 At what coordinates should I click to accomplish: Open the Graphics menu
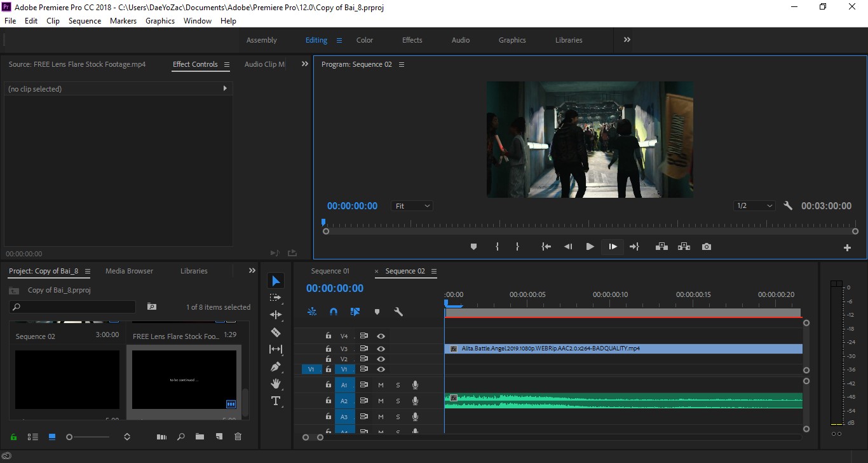coord(160,21)
